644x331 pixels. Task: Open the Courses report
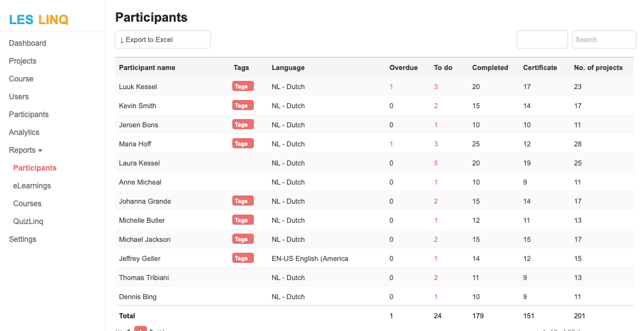coord(27,203)
